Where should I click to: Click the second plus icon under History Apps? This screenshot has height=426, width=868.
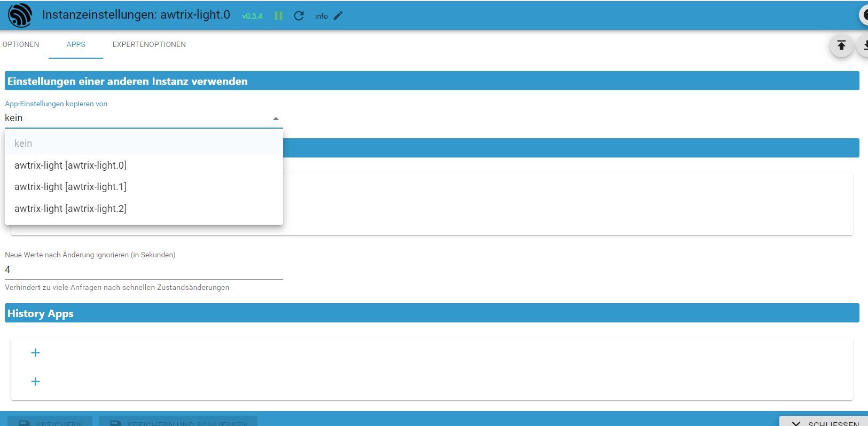tap(35, 381)
